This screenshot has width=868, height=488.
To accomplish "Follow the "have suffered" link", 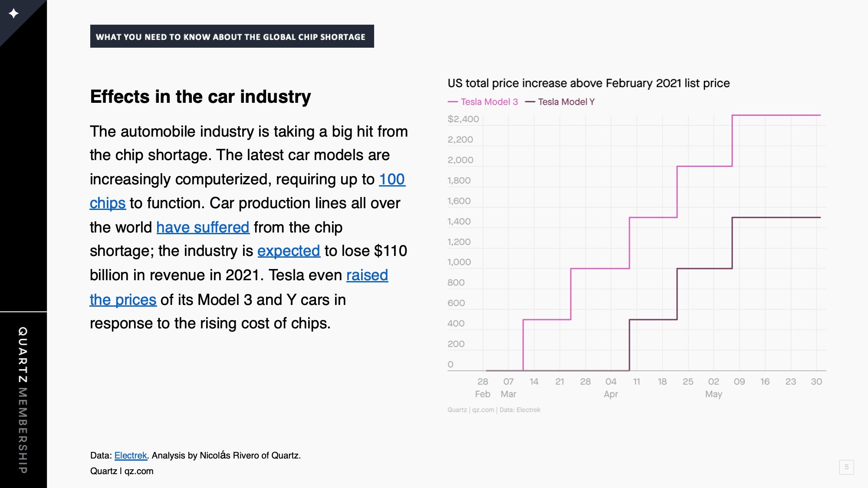I will 203,227.
